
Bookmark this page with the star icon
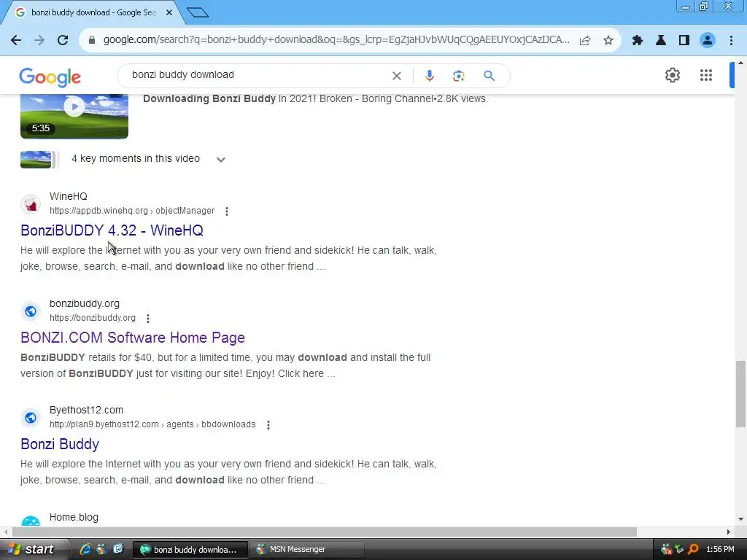click(x=608, y=41)
